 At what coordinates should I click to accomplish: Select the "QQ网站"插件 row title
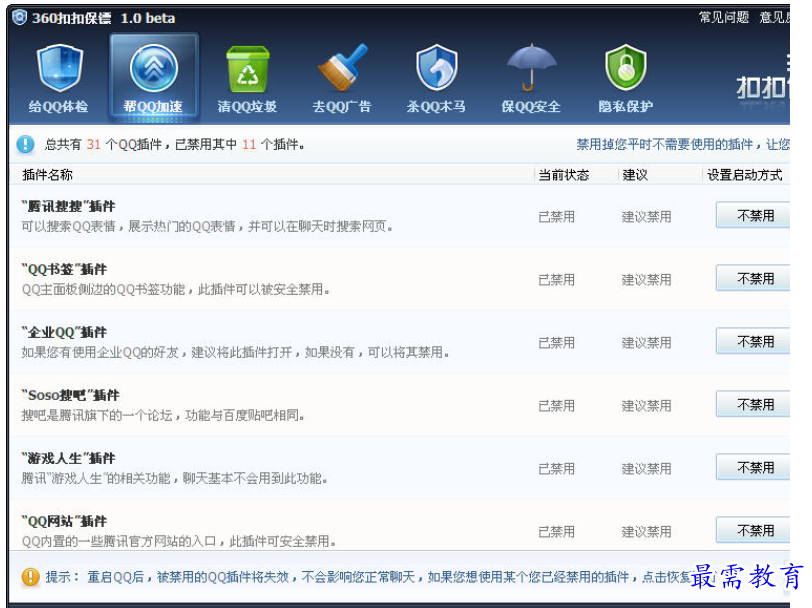[64, 521]
